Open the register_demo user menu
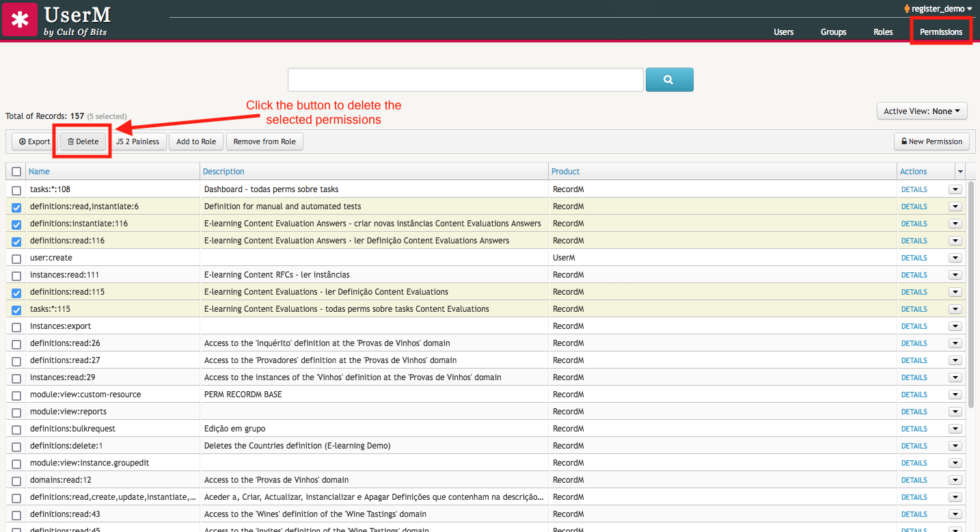The width and height of the screenshot is (980, 532). 938,9
